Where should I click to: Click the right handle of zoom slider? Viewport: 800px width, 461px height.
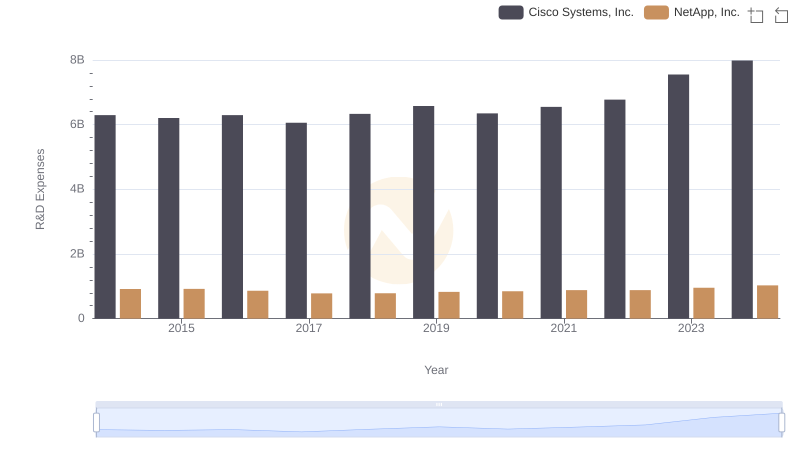(781, 422)
